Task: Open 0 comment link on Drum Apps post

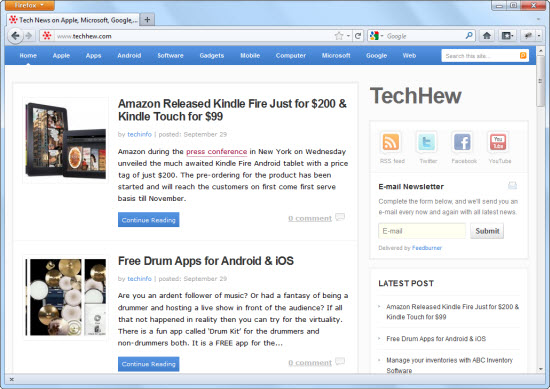Action: coord(310,362)
